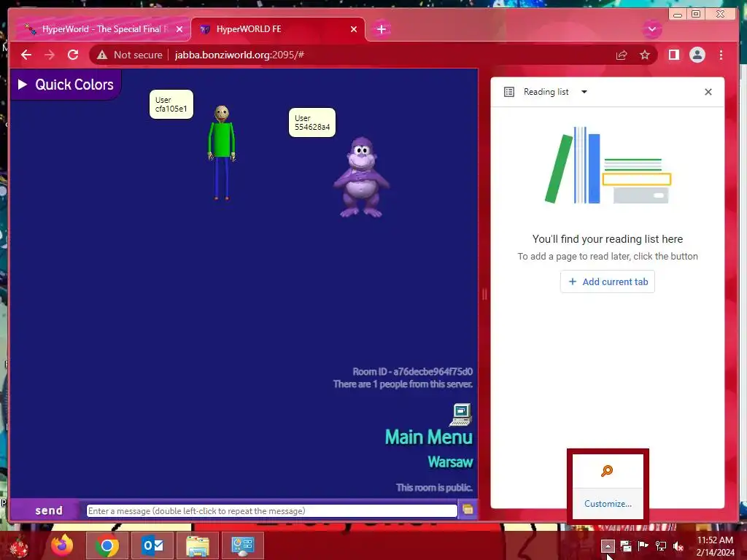This screenshot has width=747, height=560.
Task: Click the send button
Action: coord(49,510)
